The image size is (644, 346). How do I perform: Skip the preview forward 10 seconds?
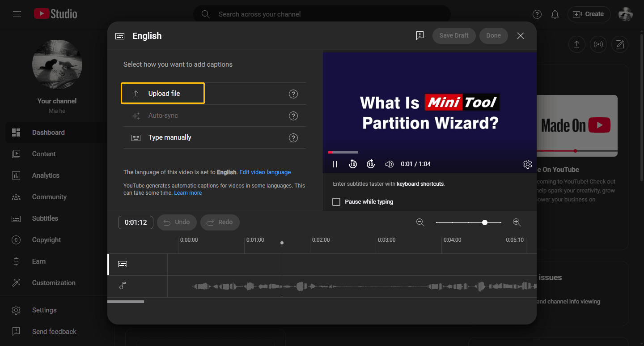371,164
